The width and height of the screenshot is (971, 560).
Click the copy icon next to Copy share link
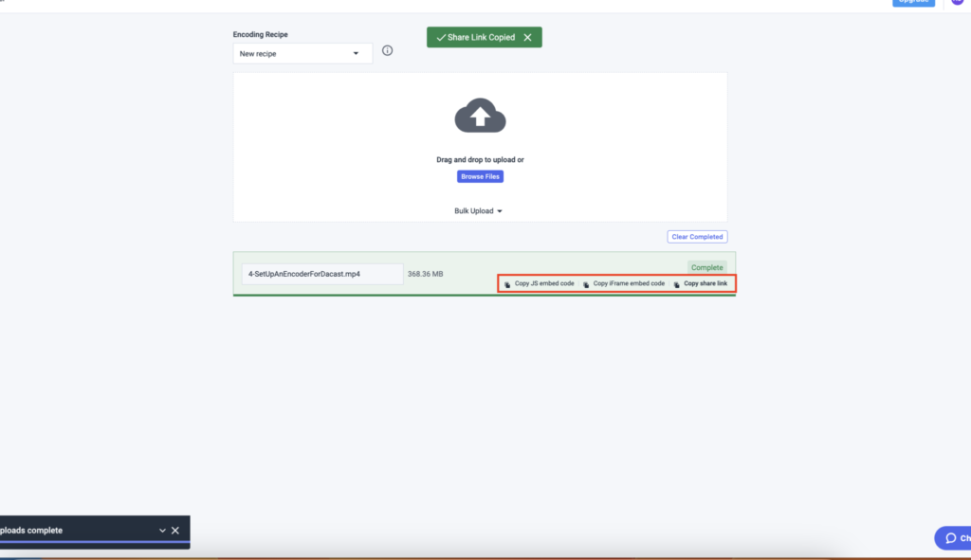click(x=676, y=283)
